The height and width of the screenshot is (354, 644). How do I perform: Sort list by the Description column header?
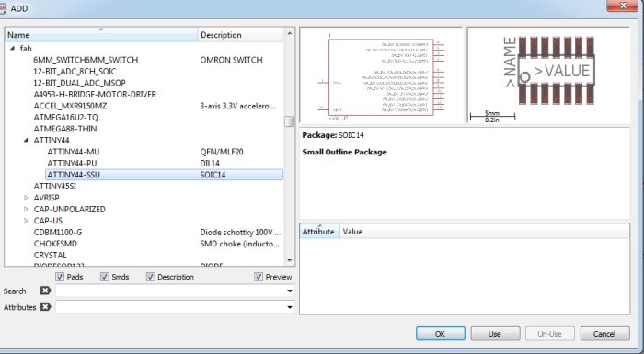[241, 35]
